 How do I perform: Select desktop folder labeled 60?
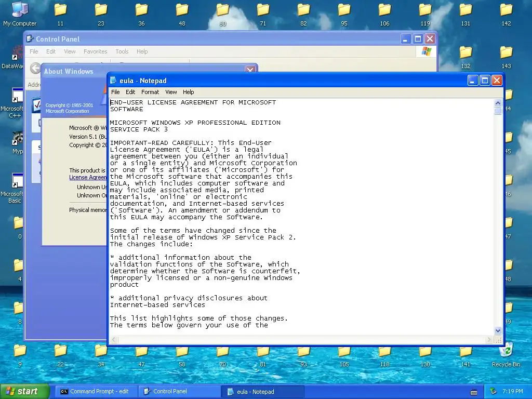(x=222, y=14)
